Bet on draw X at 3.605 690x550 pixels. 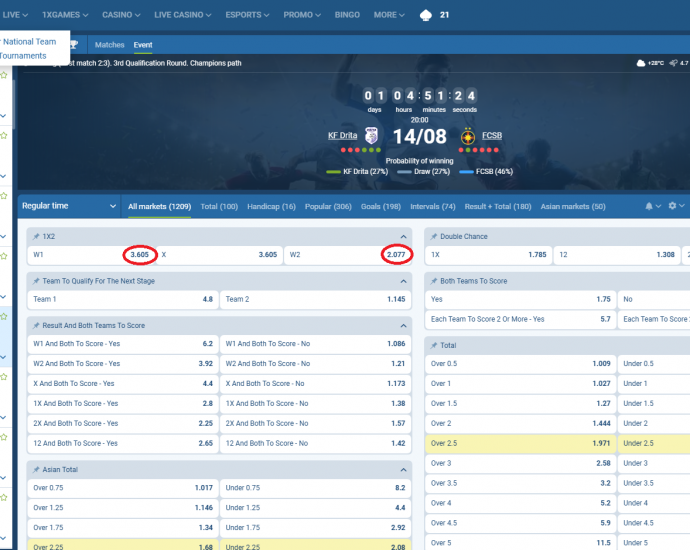coord(219,255)
